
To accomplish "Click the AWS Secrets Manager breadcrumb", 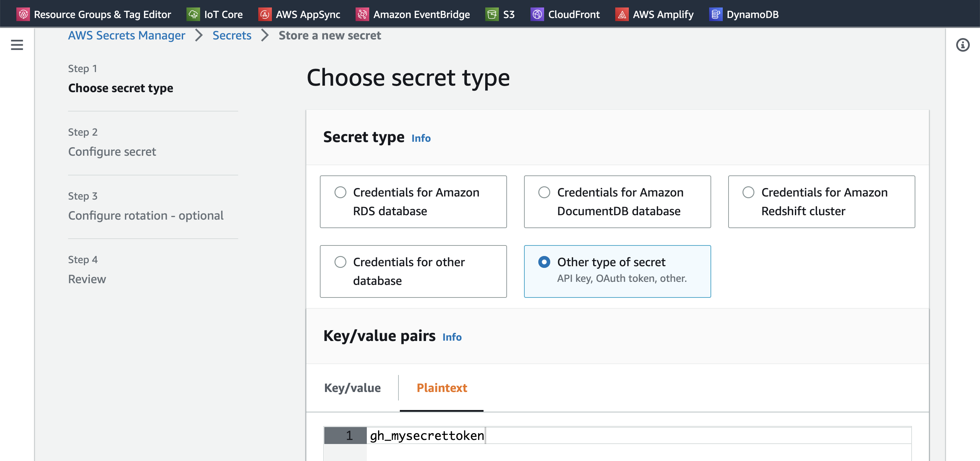I will point(126,35).
